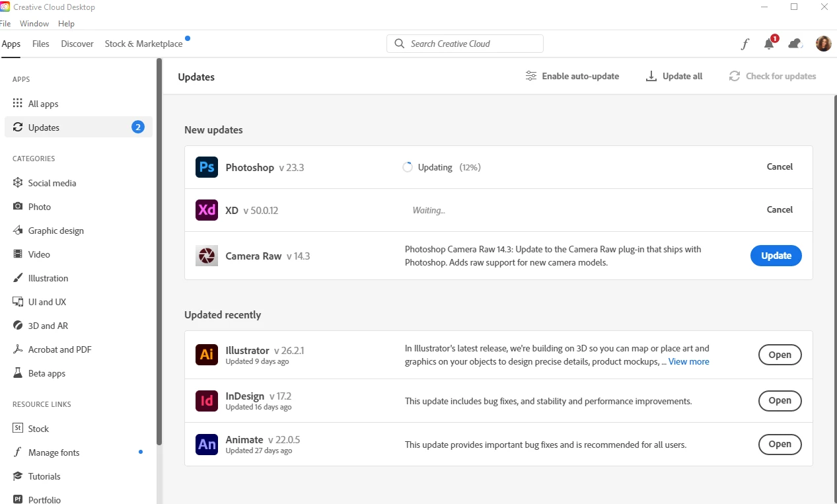Click Update all
The height and width of the screenshot is (504, 837).
[674, 76]
